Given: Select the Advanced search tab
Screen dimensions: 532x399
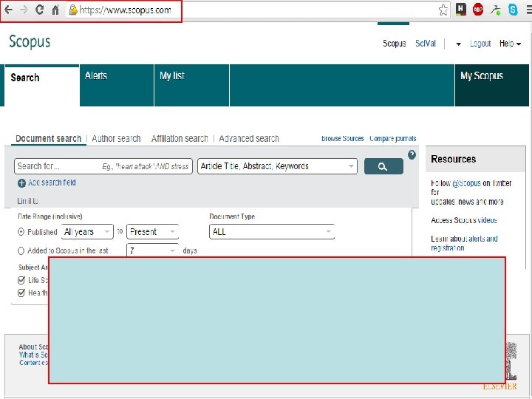Looking at the screenshot, I should [249, 138].
